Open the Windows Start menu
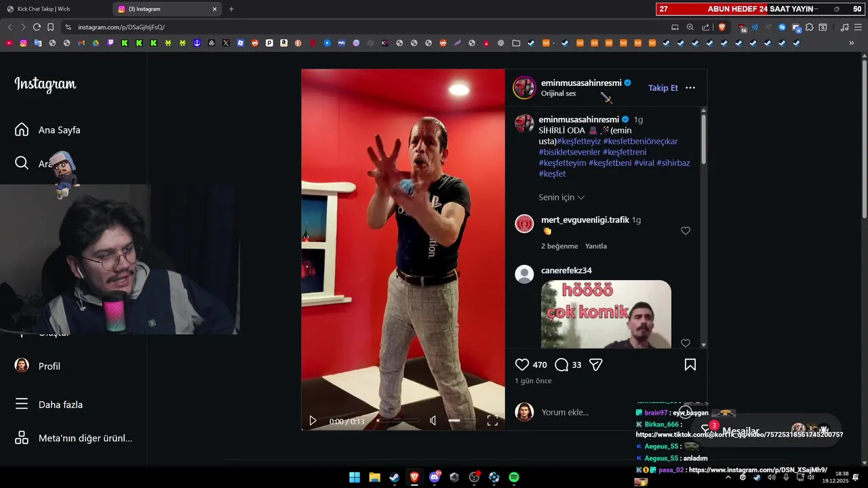This screenshot has height=488, width=868. tap(355, 477)
